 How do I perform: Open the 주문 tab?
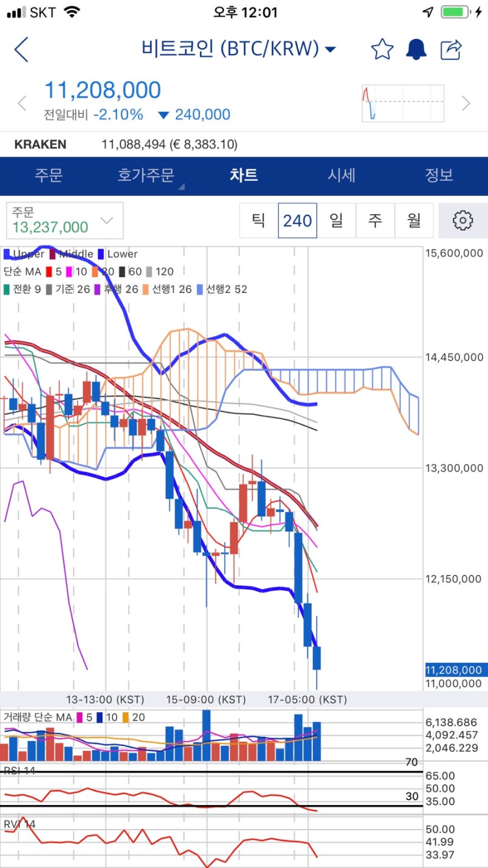click(x=48, y=175)
